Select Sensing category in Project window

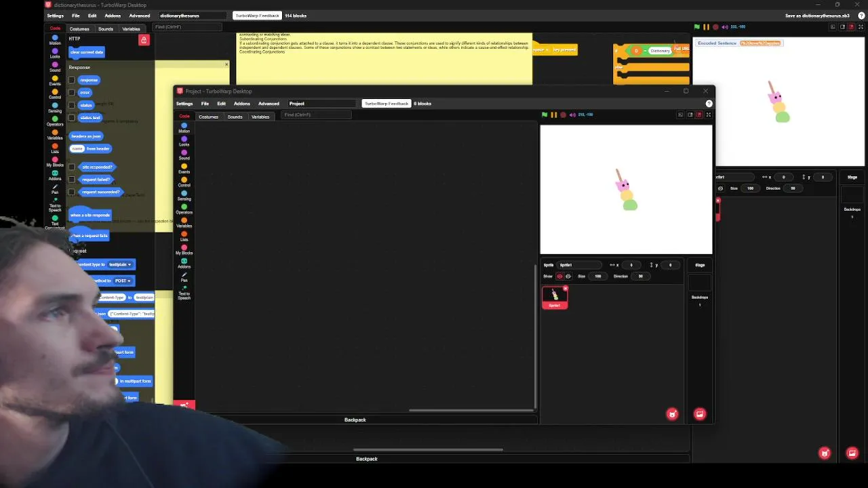point(184,195)
